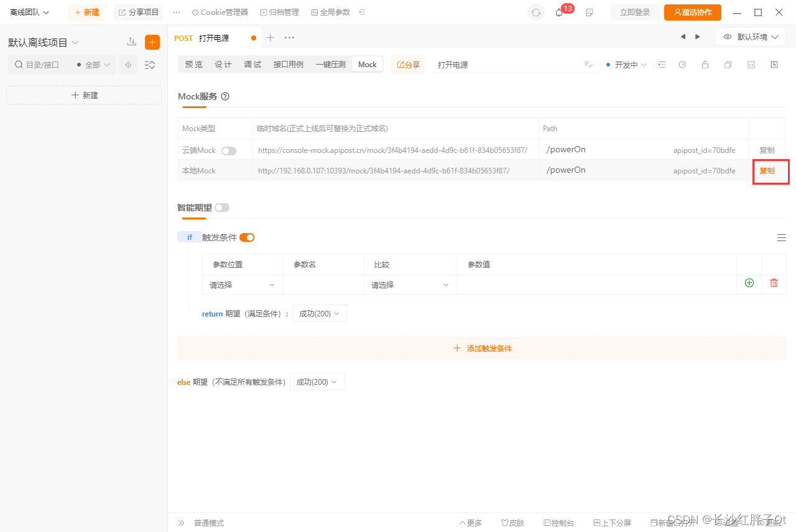Click the unlock padlock icon

[705, 65]
